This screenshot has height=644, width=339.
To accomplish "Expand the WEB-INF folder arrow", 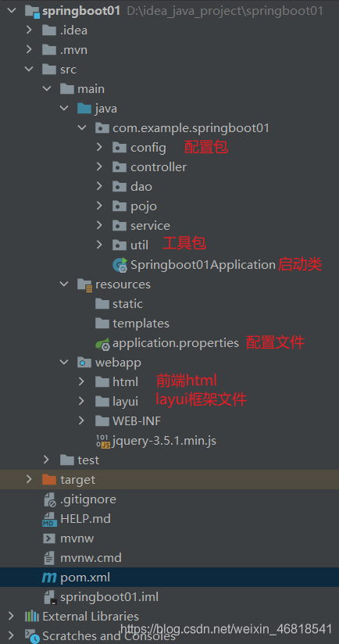I will (x=81, y=421).
